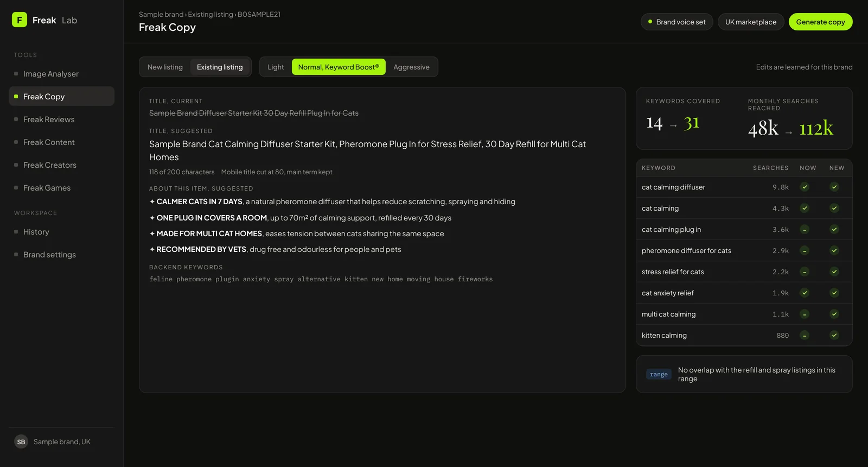Click the green Freak Lab logo icon

20,20
